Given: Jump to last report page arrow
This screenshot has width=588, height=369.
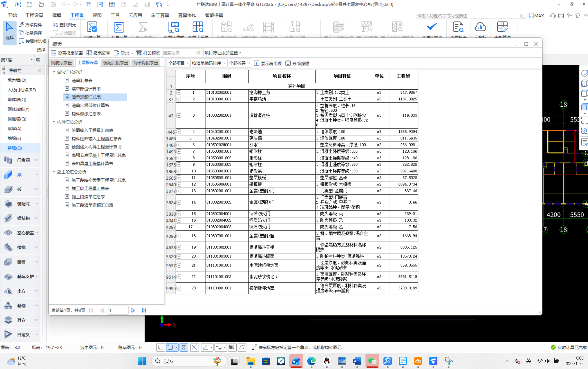Looking at the screenshot, I should click(144, 310).
